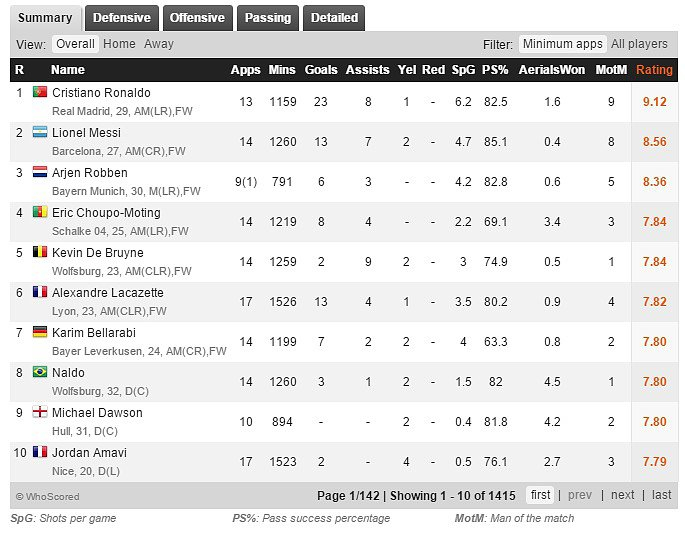Sort table by AerialsWon column
The height and width of the screenshot is (533, 685).
click(552, 70)
